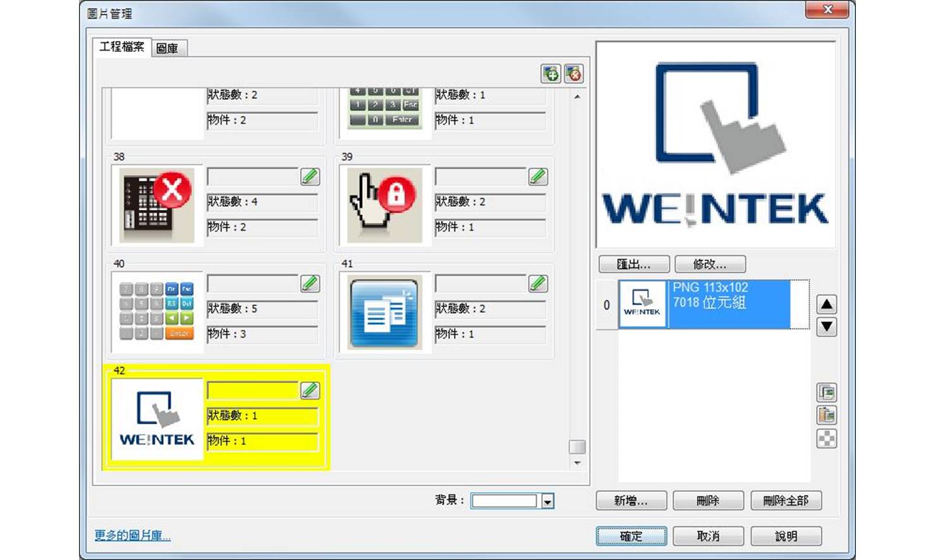Viewport: 933px width, 560px height.
Task: Click the pencil edit icon for picture 39
Action: 537,176
